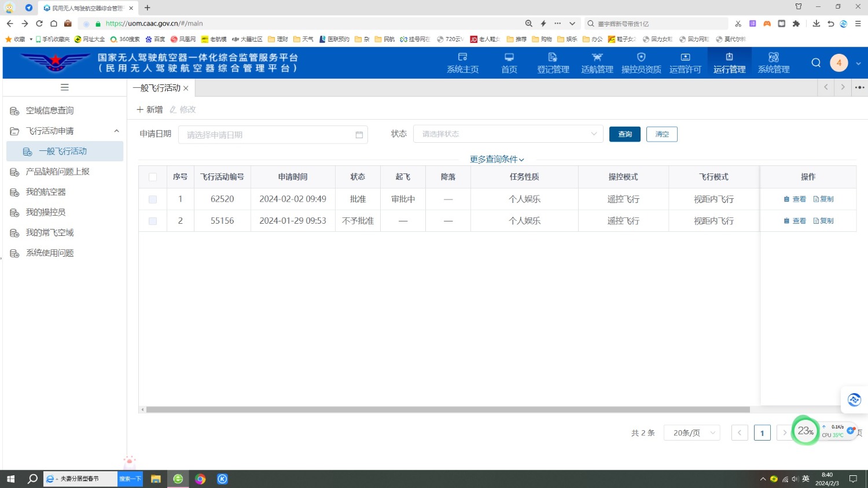Screen dimensions: 868x488
Task: Click 复制 for activity 62520
Action: 823,199
